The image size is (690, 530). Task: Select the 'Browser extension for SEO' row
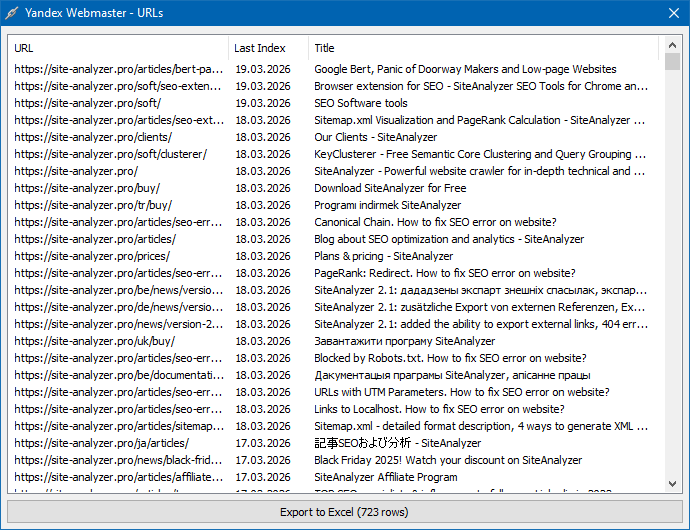(336, 86)
